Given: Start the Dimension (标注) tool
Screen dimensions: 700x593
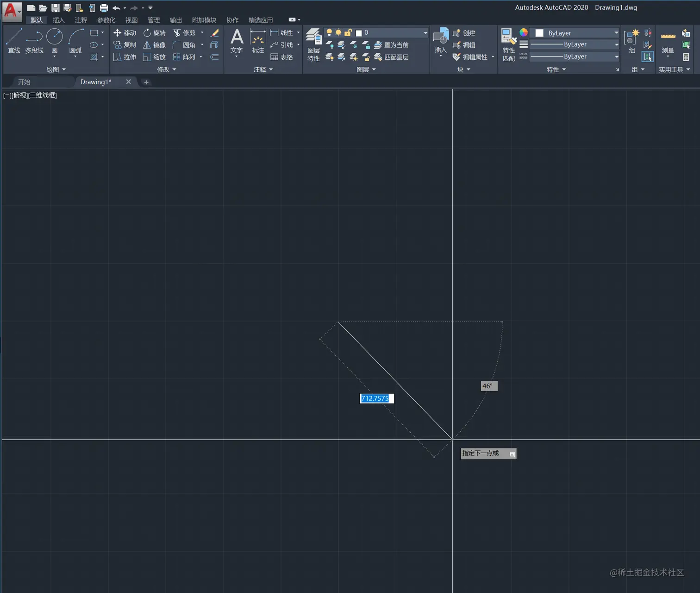Looking at the screenshot, I should (x=258, y=41).
